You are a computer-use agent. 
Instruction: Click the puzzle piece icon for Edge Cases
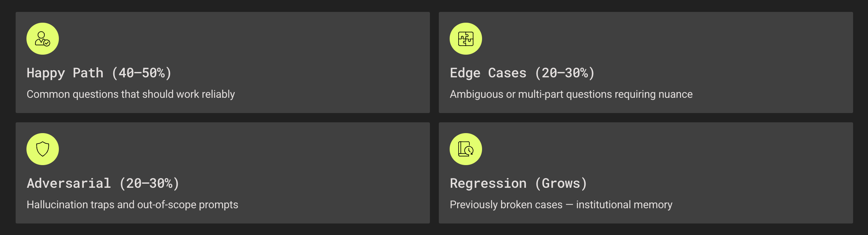(466, 39)
